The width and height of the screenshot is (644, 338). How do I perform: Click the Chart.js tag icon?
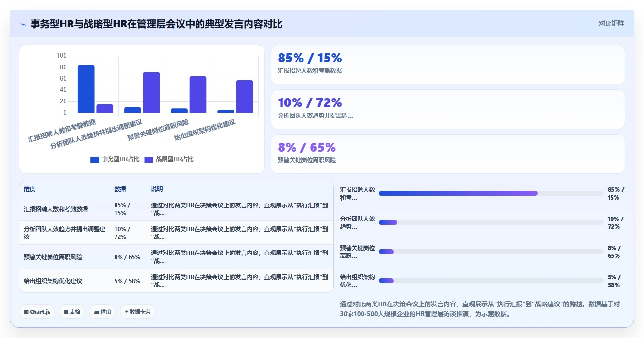pyautogui.click(x=26, y=312)
